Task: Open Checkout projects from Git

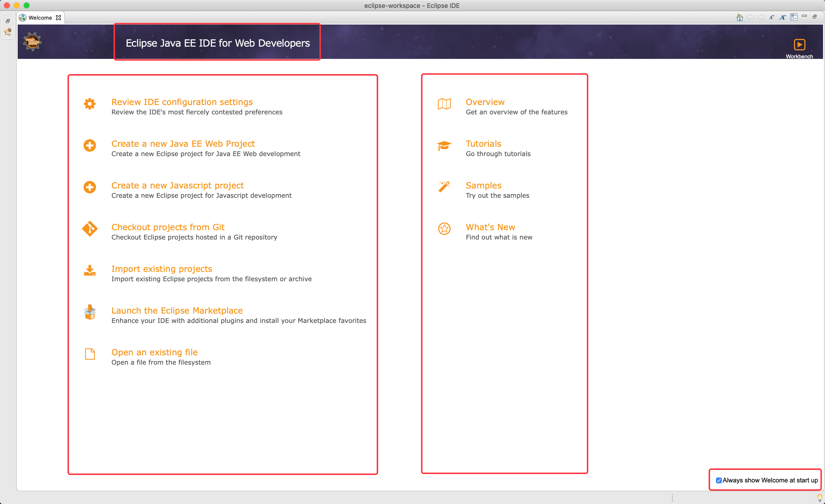Action: [x=168, y=227]
